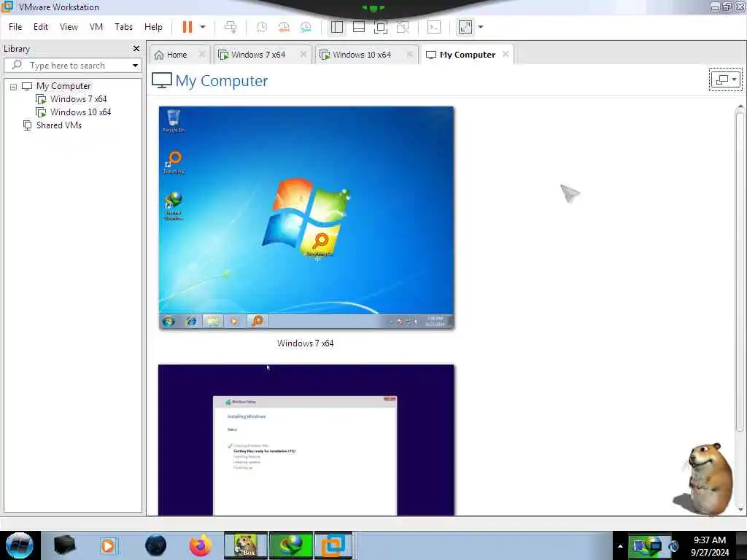The width and height of the screenshot is (747, 560).
Task: Click the scrollbar down arrow
Action: pyautogui.click(x=740, y=510)
